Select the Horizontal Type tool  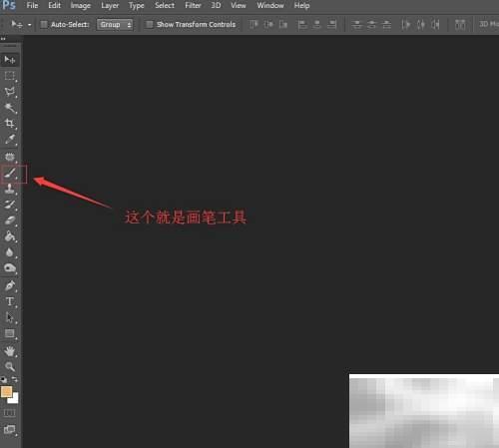click(10, 301)
